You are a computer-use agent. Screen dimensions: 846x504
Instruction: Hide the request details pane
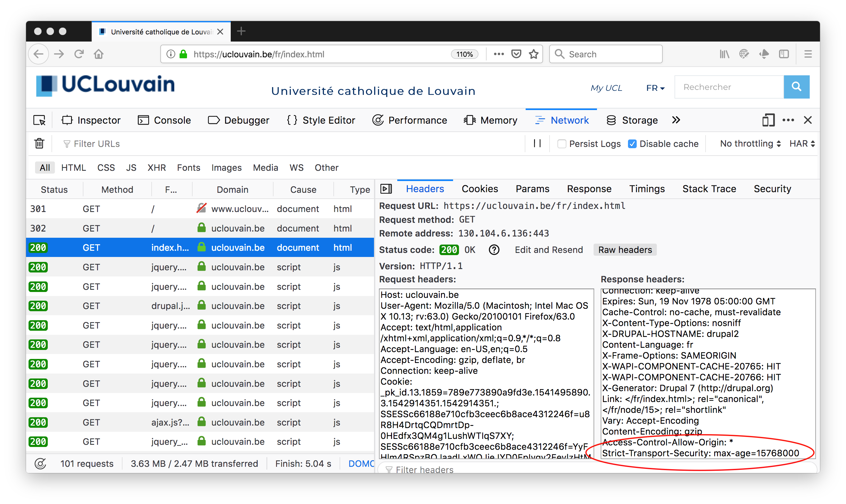(386, 189)
